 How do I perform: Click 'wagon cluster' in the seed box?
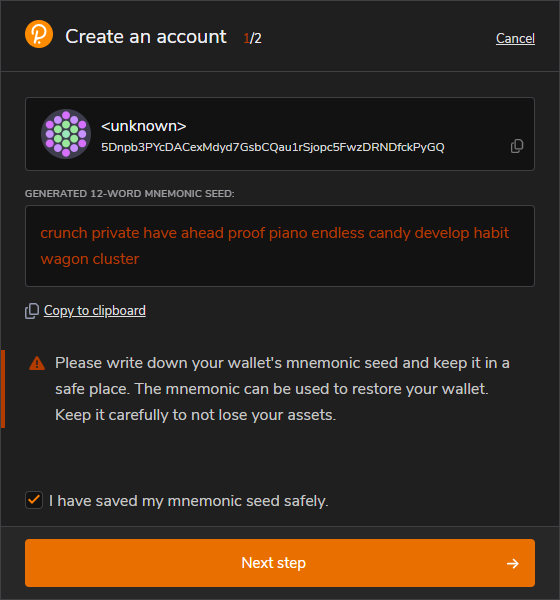pyautogui.click(x=90, y=259)
